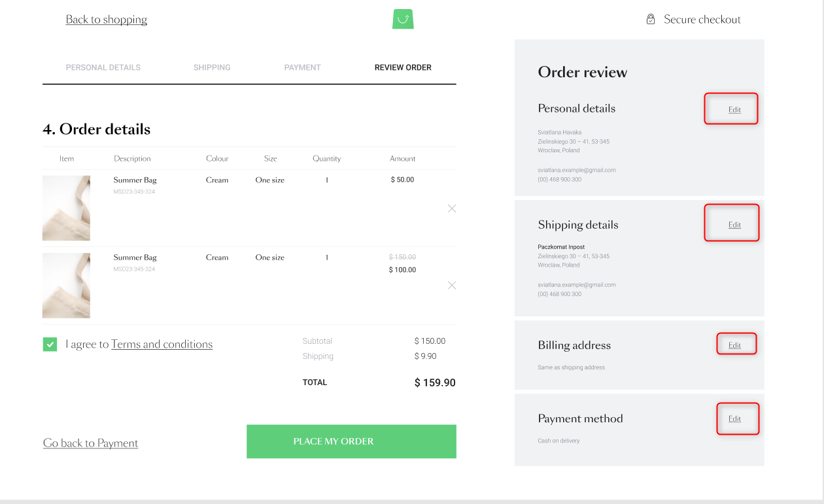The height and width of the screenshot is (504, 824).
Task: Remove the first Summer Bag with the X icon
Action: 452,208
